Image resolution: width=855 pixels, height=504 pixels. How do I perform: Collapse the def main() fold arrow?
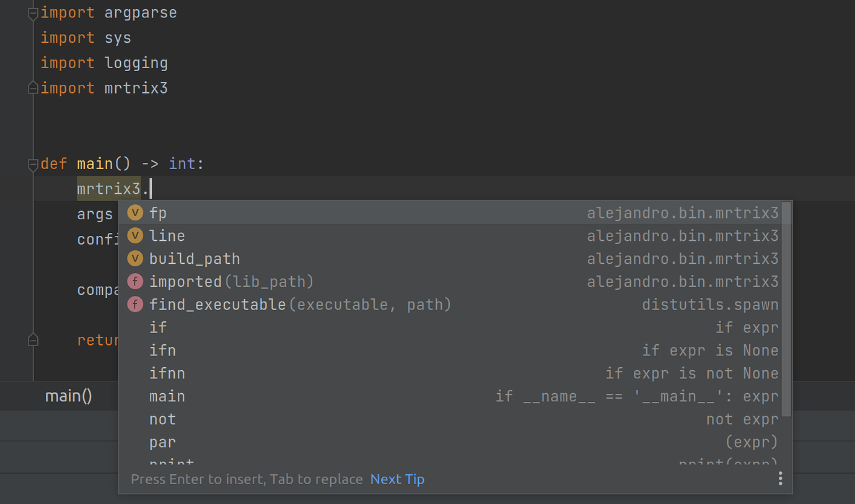tap(32, 164)
